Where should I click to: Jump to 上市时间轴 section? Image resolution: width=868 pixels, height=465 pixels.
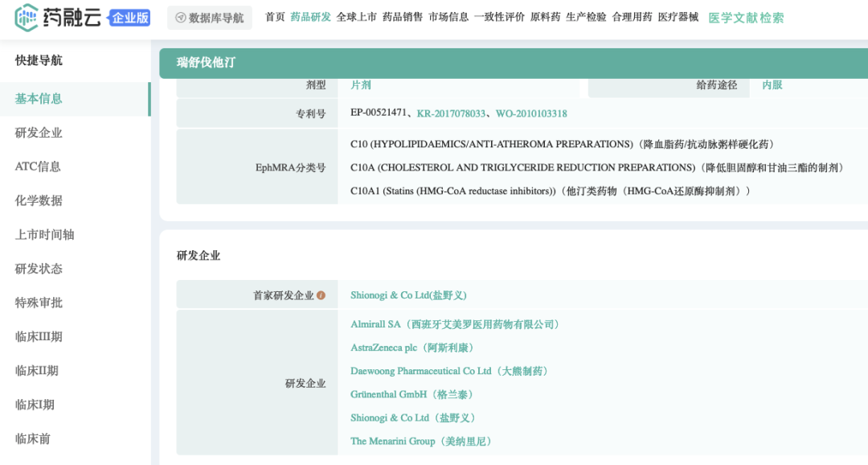[44, 235]
